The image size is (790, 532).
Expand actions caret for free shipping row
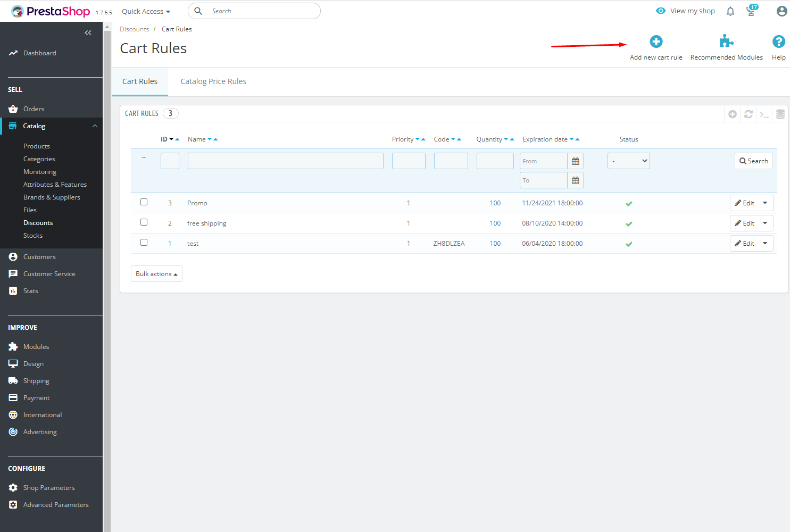click(766, 223)
